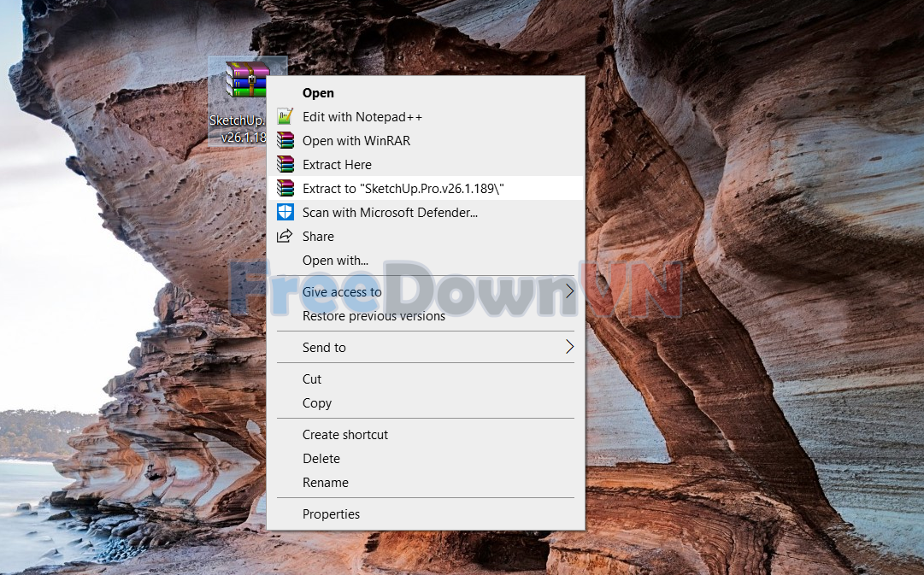Image resolution: width=924 pixels, height=575 pixels.
Task: Choose Create shortcut from menu
Action: click(x=345, y=435)
